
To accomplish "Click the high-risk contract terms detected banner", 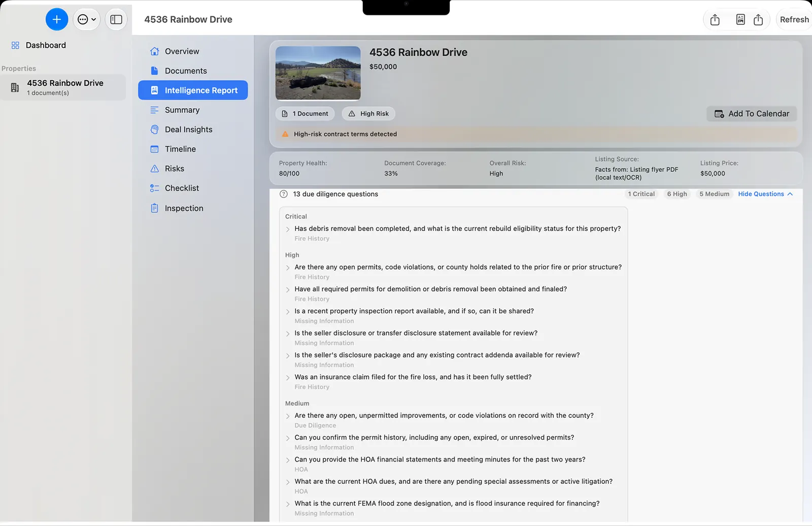I will tap(536, 134).
